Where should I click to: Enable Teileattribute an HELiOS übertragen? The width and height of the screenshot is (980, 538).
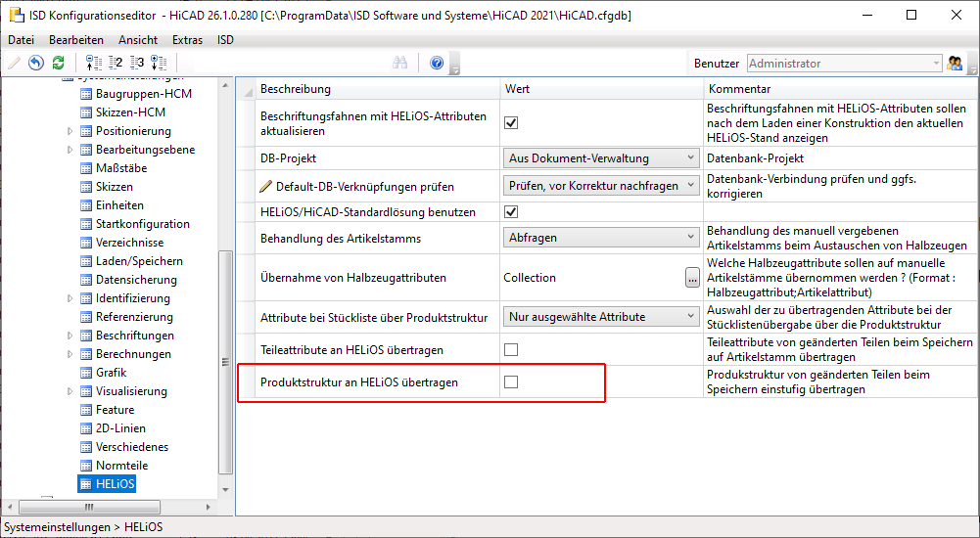click(511, 349)
